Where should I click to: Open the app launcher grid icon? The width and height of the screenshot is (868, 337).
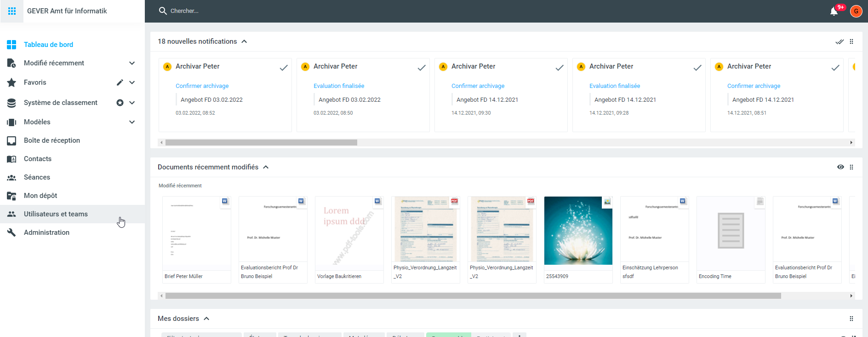[12, 11]
